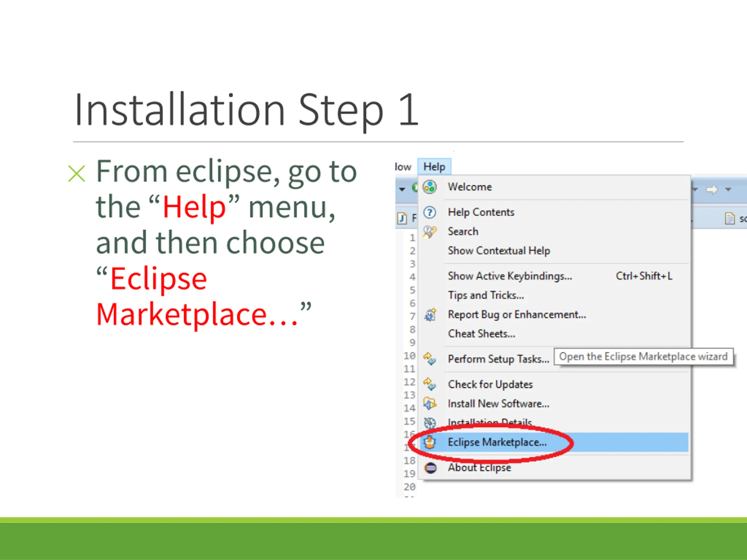Select About Eclipse entry

tap(554, 468)
